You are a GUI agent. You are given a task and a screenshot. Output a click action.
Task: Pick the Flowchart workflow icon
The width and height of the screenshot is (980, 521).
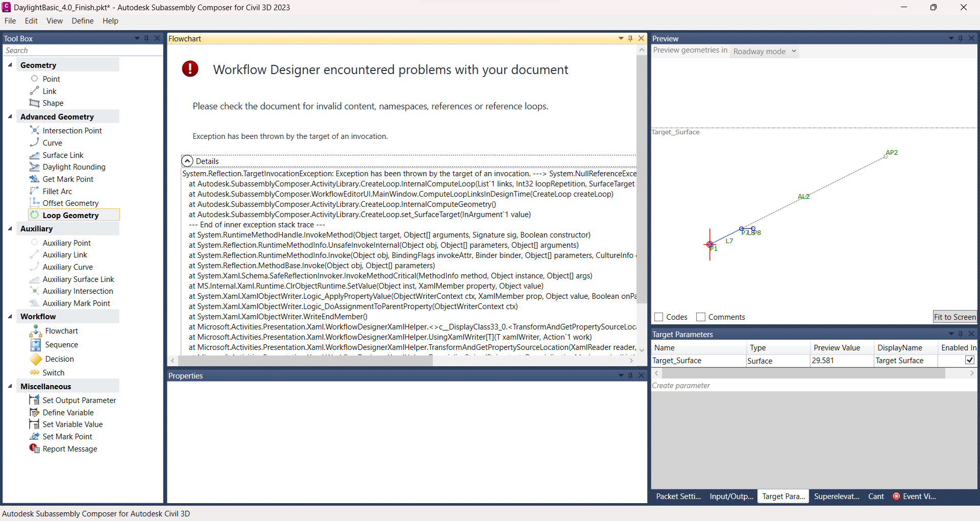pyautogui.click(x=35, y=331)
